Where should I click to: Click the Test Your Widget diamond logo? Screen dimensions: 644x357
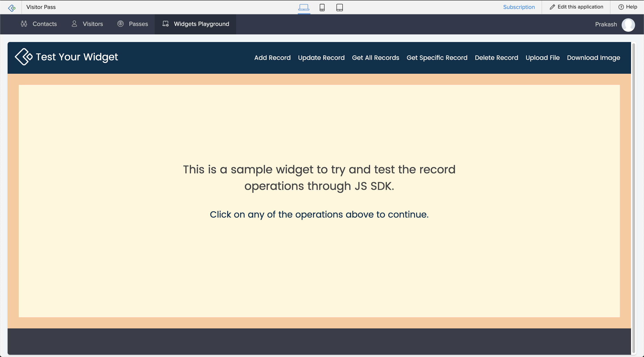click(x=23, y=57)
